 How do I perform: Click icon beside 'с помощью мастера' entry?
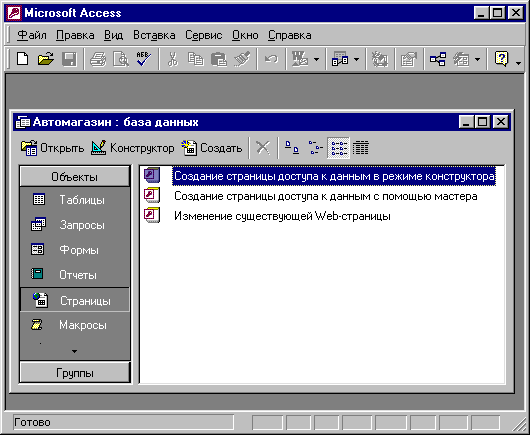click(x=152, y=195)
